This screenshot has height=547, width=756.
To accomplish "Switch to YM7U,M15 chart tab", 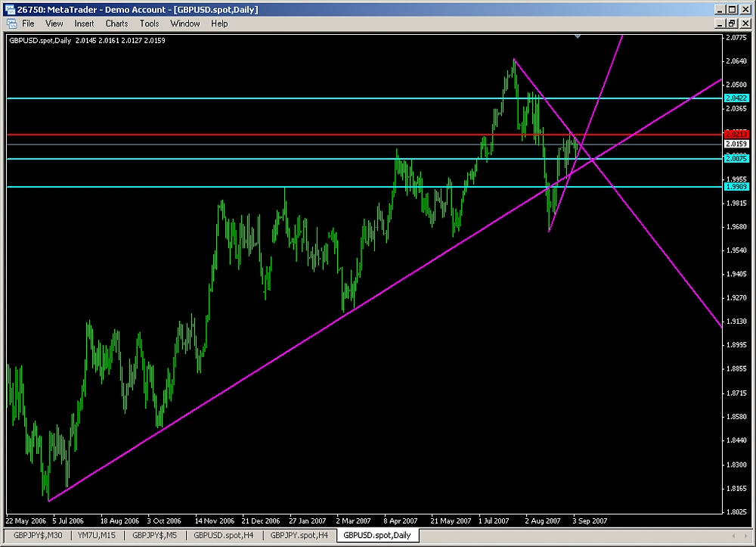I will [97, 535].
